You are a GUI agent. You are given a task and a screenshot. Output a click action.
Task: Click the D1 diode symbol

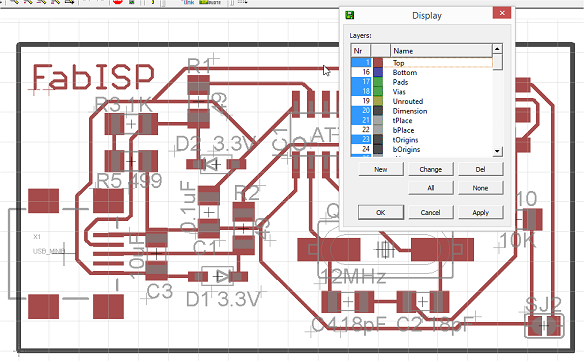pyautogui.click(x=218, y=276)
